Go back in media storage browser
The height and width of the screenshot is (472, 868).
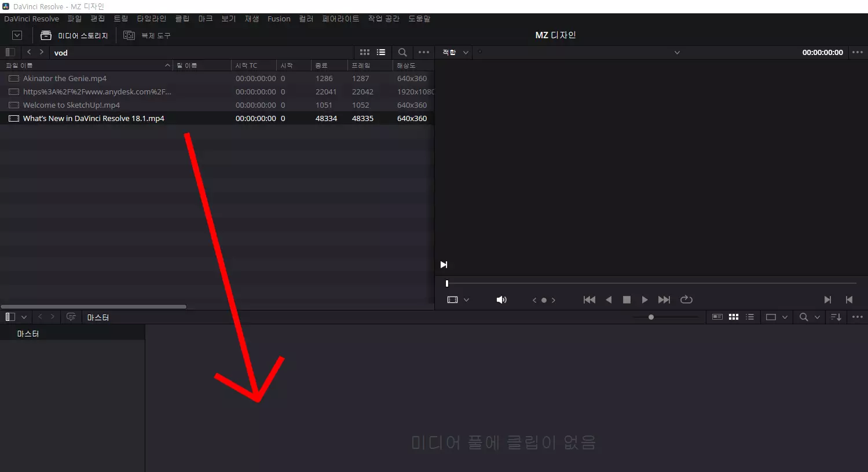[29, 52]
